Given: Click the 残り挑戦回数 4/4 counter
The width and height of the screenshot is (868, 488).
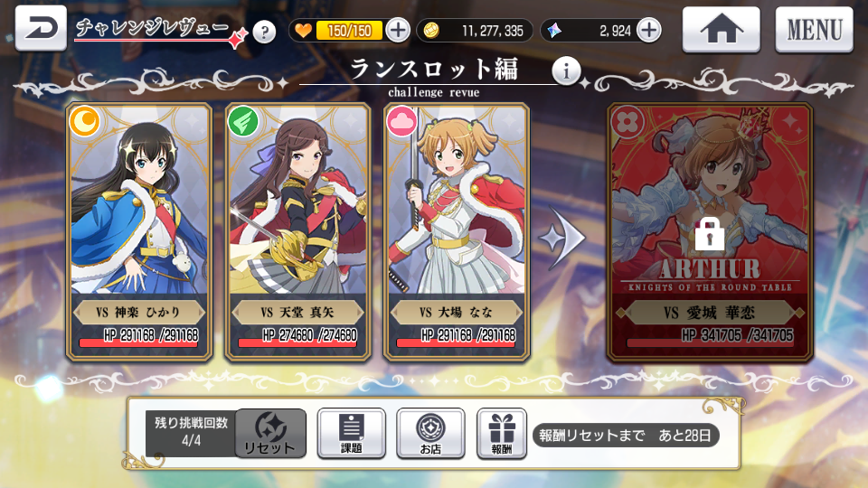Looking at the screenshot, I should [191, 433].
